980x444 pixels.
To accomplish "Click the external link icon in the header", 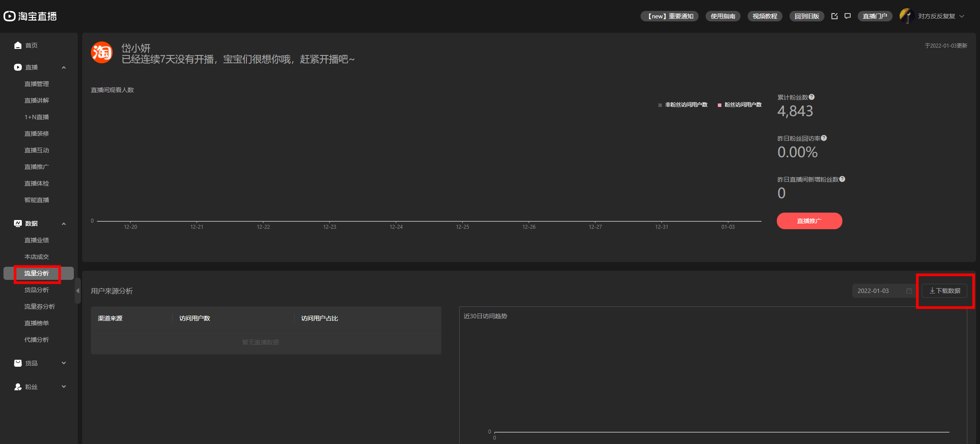I will 835,16.
